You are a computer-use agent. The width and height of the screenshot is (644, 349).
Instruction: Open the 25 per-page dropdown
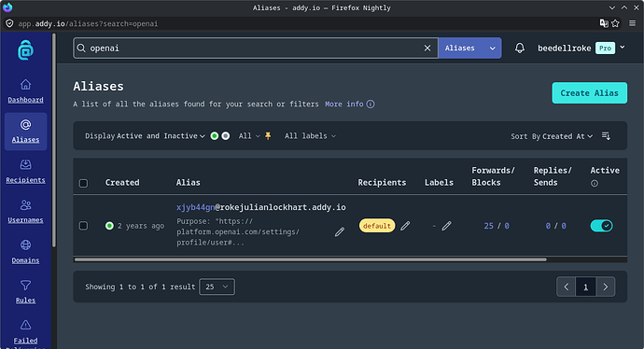click(x=217, y=286)
